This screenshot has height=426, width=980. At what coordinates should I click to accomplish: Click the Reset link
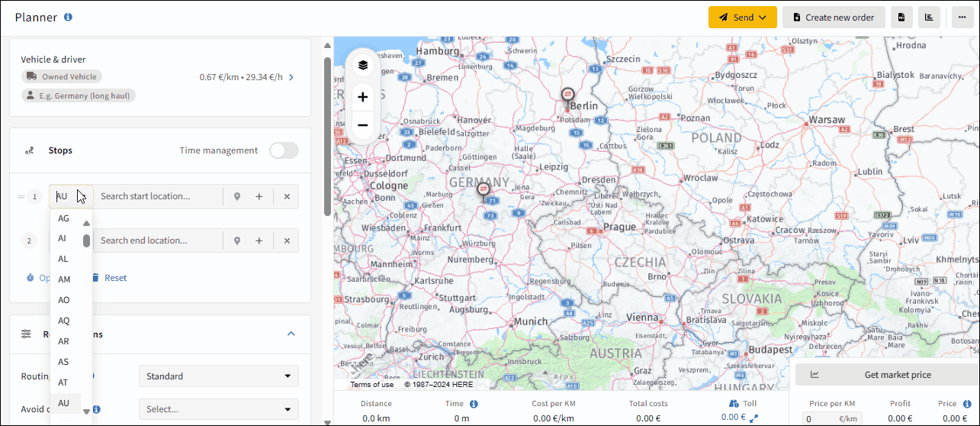109,278
